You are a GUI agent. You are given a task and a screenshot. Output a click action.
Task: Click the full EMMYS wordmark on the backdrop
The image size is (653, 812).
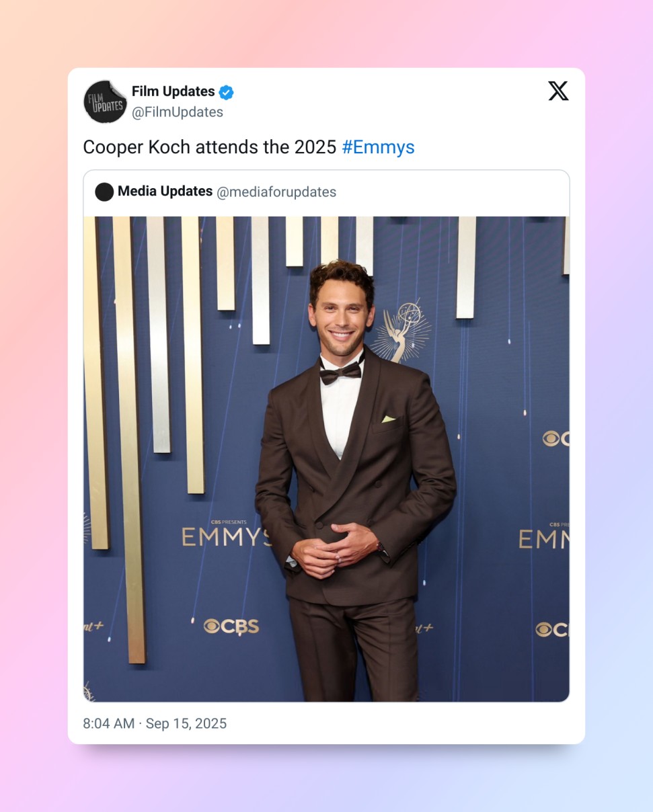point(227,536)
